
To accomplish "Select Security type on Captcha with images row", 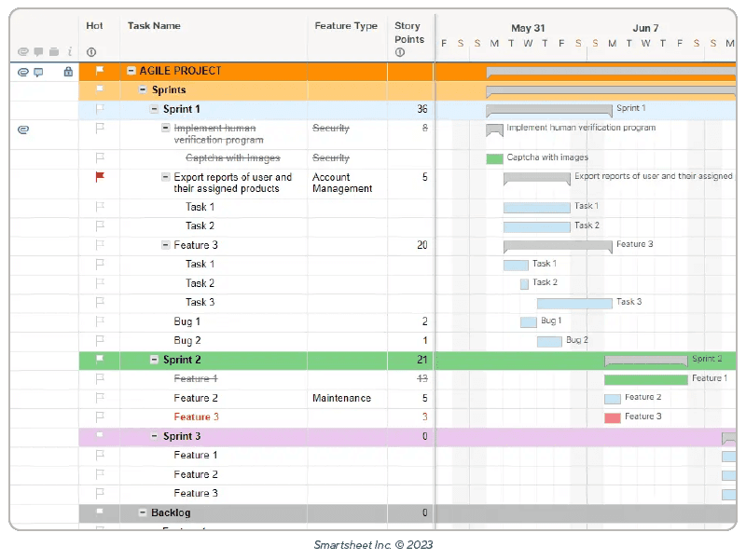I will [331, 157].
